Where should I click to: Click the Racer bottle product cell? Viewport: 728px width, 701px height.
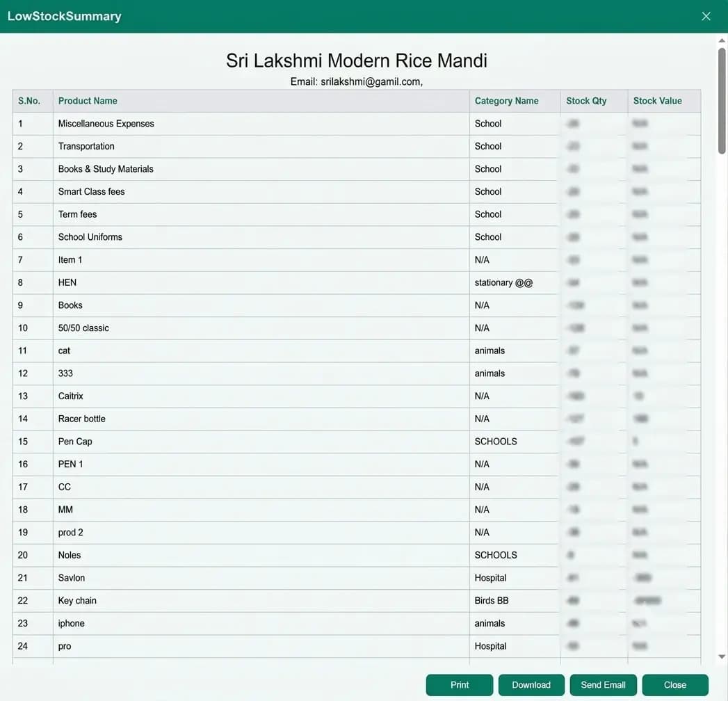tap(261, 419)
